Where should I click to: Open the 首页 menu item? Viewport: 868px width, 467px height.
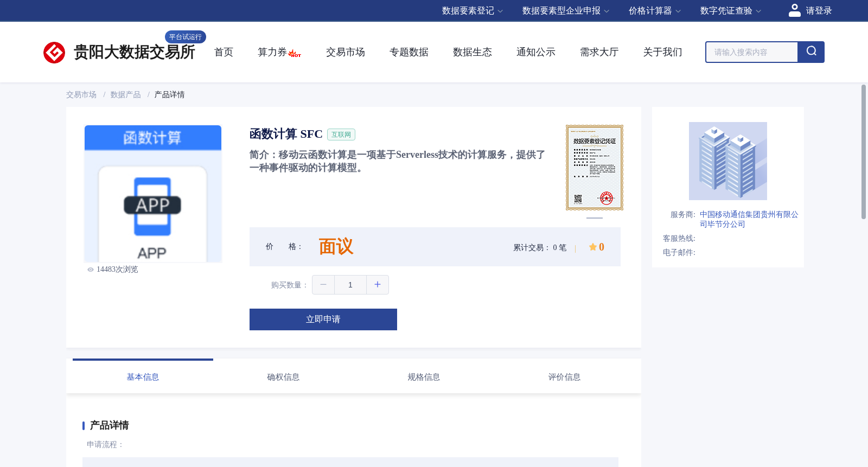[x=224, y=52]
